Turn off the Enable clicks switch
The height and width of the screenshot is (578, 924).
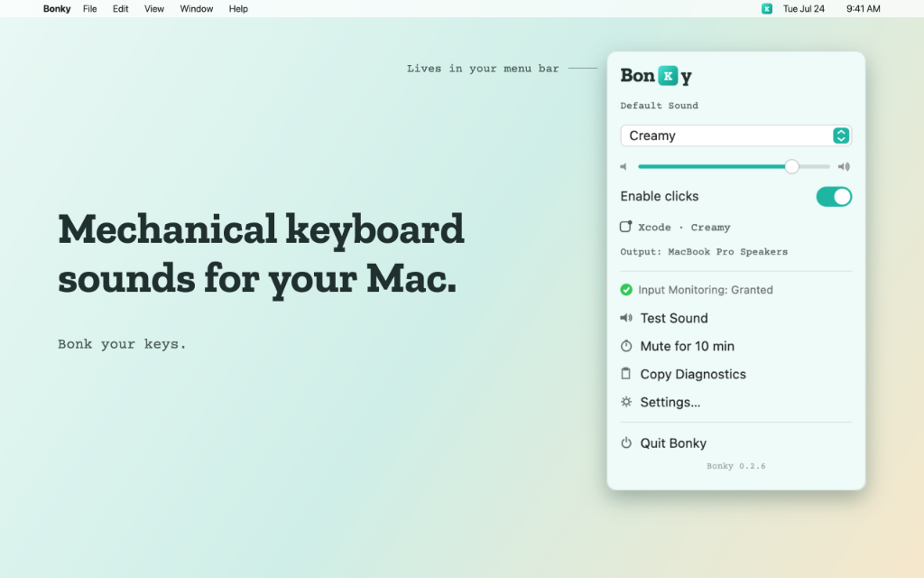click(x=834, y=196)
